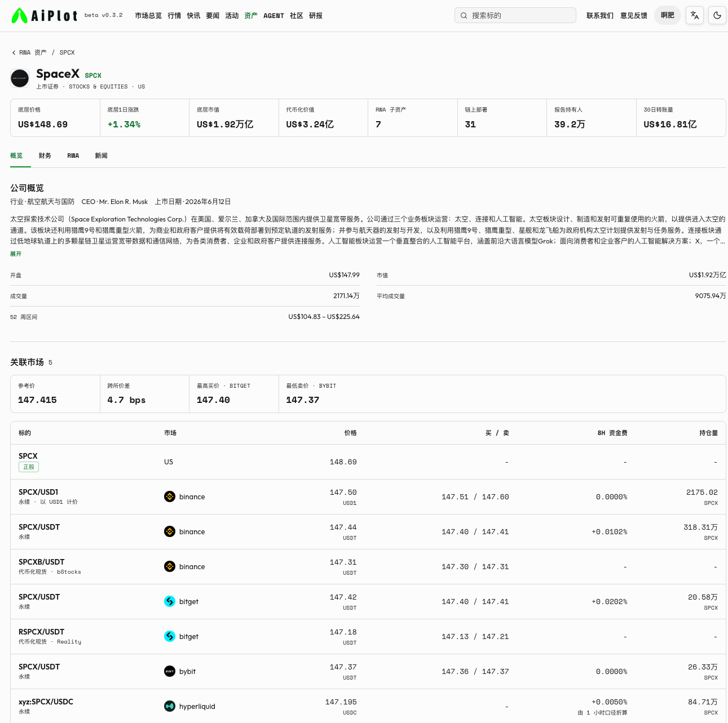This screenshot has height=723, width=728.
Task: Click the search magnifier icon
Action: coord(464,15)
